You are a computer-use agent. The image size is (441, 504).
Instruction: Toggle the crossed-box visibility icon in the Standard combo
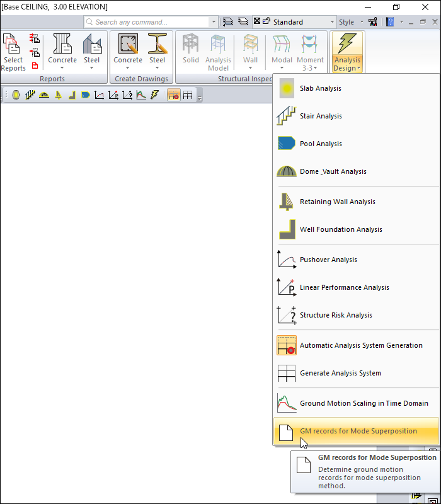[x=257, y=21]
